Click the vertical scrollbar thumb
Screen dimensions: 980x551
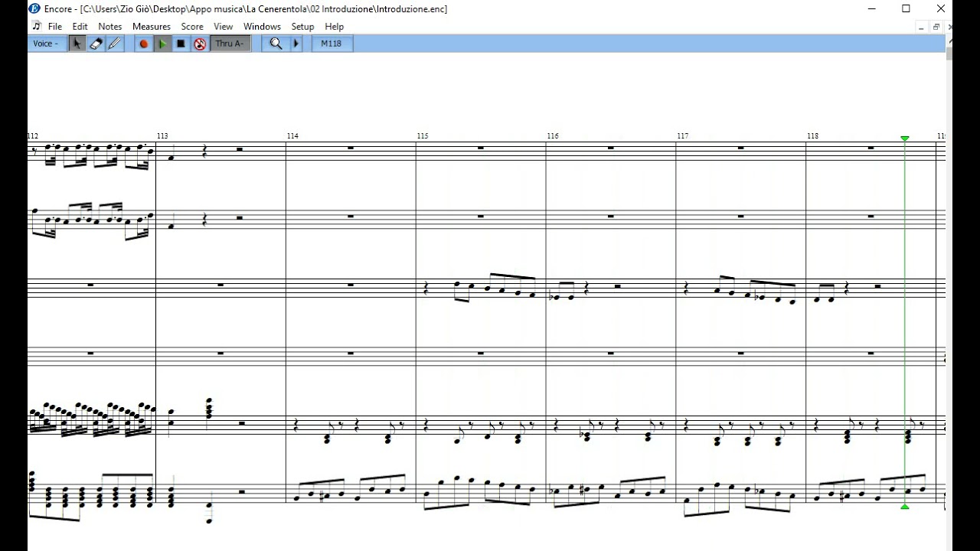pos(949,54)
